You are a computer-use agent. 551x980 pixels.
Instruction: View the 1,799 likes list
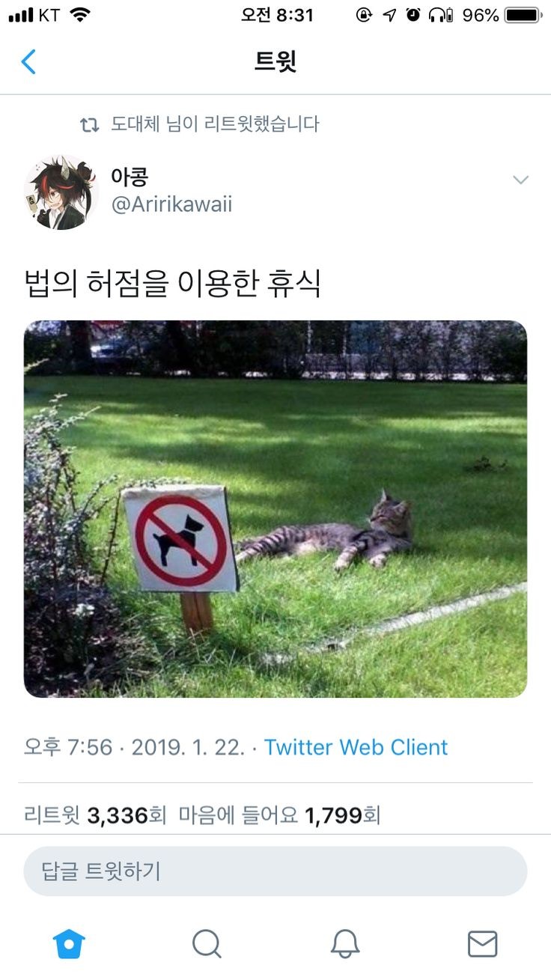[x=280, y=815]
